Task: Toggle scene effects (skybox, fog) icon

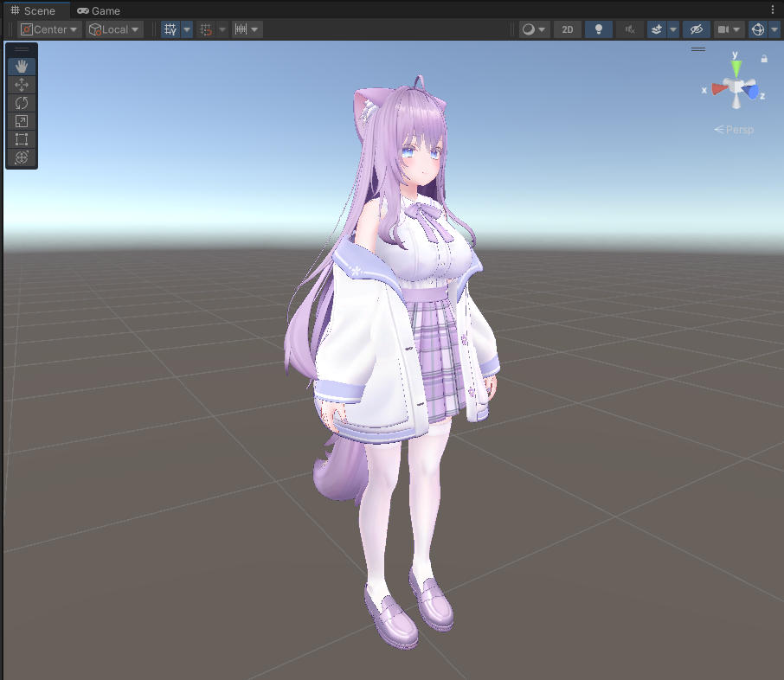Action: [657, 29]
